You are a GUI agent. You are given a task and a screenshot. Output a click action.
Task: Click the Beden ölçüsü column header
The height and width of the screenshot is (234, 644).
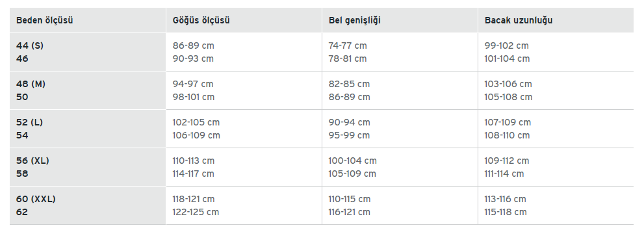pos(44,20)
